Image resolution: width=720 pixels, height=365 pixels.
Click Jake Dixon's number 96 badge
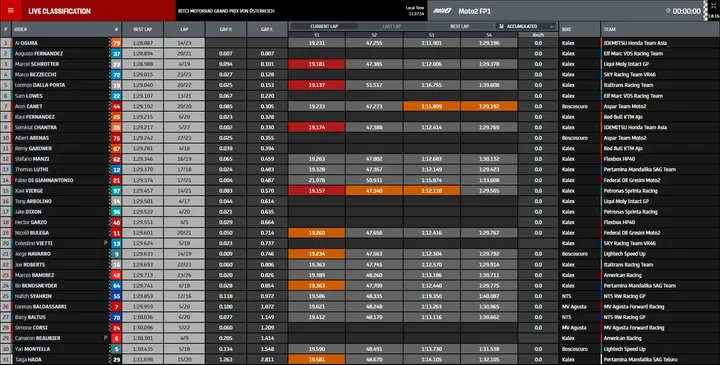click(116, 212)
